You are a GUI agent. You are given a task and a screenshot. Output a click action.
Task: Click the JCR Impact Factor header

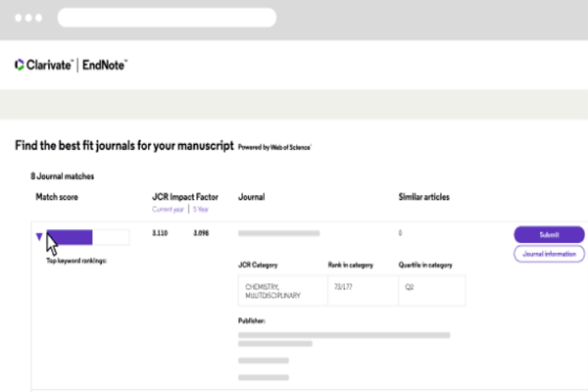(185, 197)
